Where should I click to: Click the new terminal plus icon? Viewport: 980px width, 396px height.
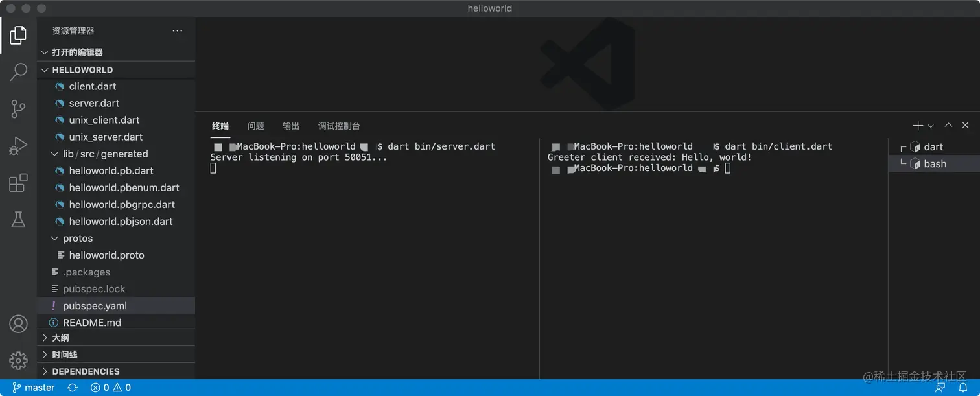918,126
